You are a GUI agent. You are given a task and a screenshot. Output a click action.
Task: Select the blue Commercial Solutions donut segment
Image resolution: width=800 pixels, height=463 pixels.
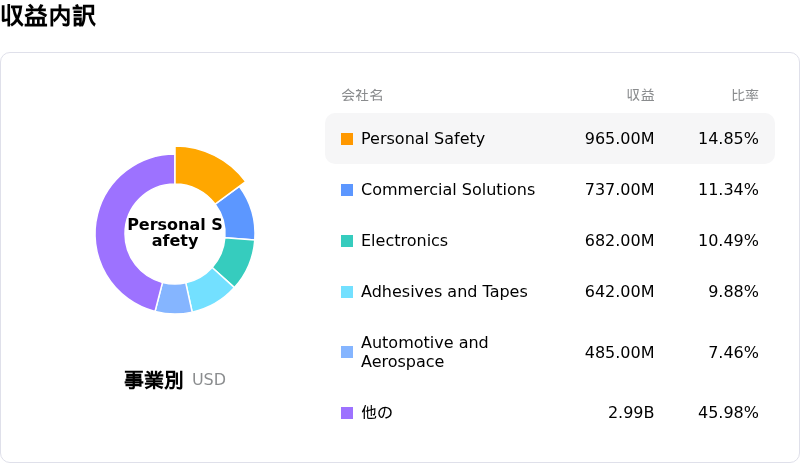coord(238,215)
